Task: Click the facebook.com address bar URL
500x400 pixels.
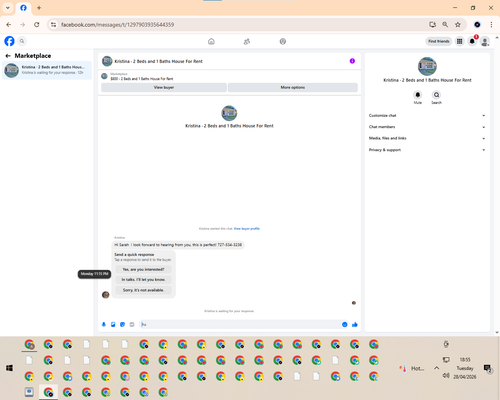Action: tap(117, 25)
